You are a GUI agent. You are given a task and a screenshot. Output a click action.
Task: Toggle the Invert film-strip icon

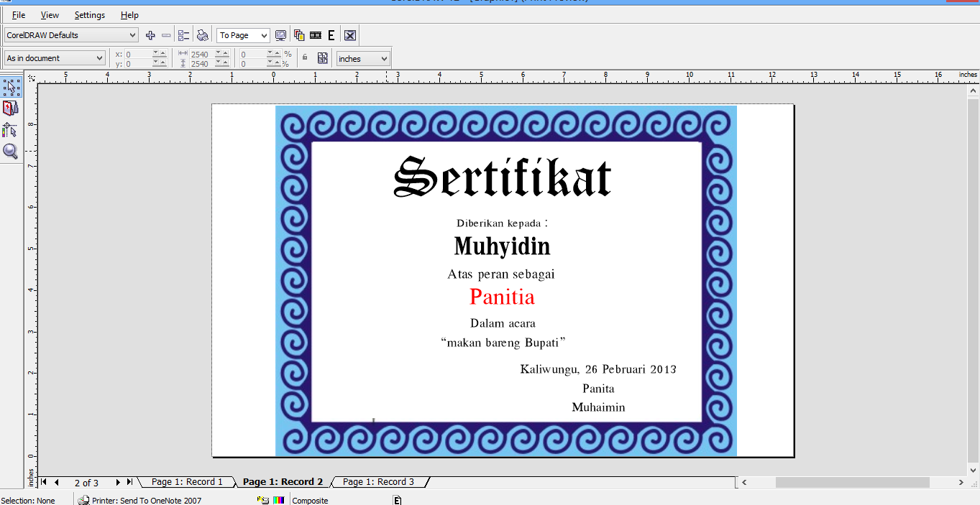(316, 35)
